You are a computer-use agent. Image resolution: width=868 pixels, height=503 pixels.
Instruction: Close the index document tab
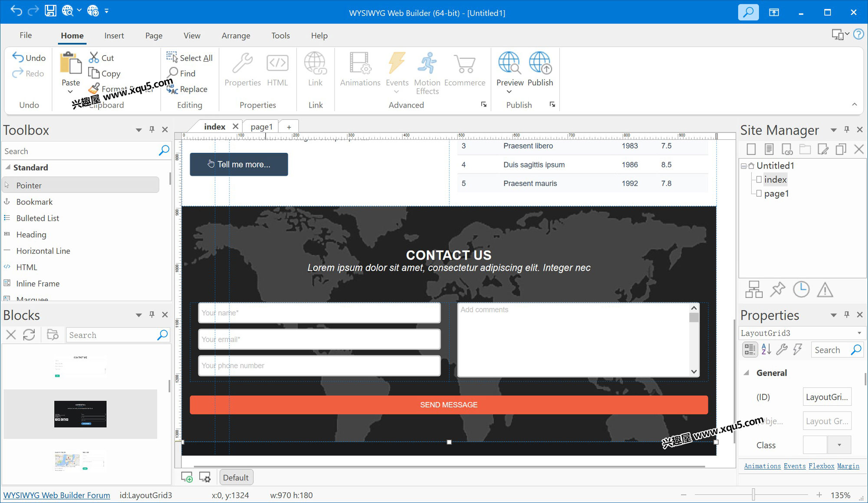(x=235, y=126)
